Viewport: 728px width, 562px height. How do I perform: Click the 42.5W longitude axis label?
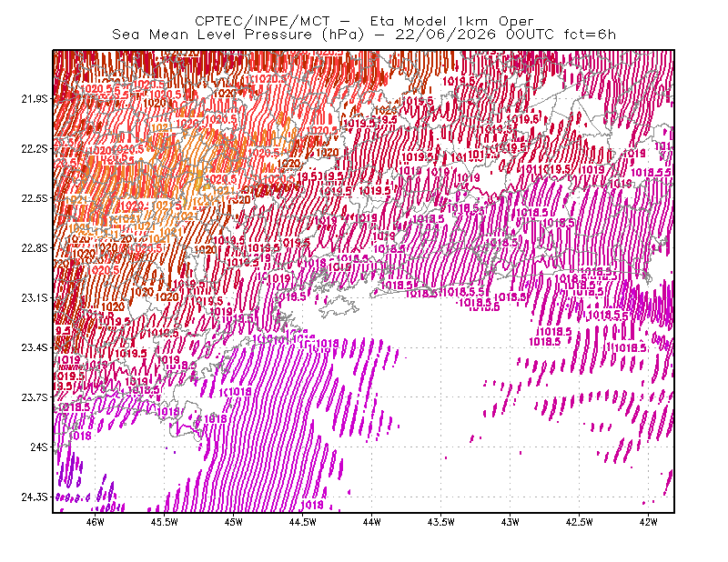point(579,522)
